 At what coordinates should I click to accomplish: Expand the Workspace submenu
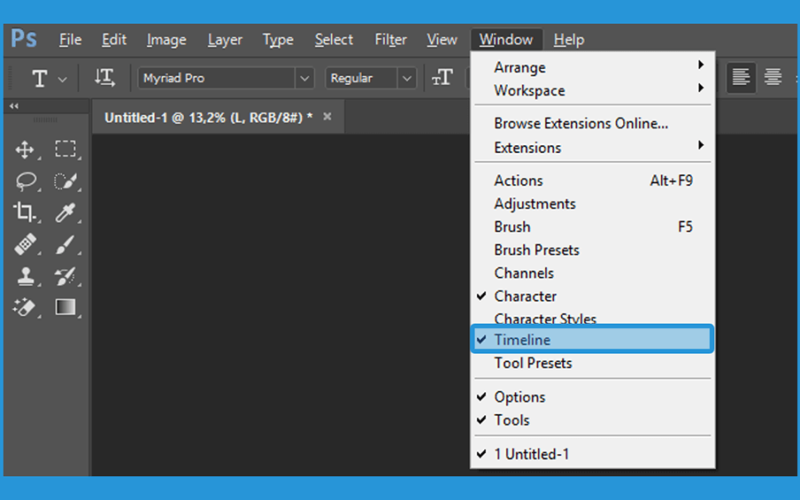pyautogui.click(x=592, y=90)
